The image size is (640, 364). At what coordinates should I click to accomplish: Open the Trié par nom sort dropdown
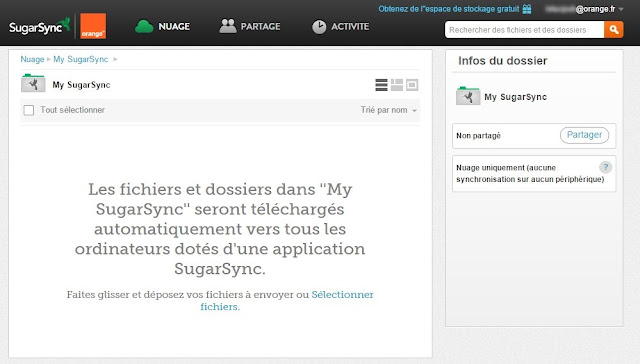pos(388,110)
